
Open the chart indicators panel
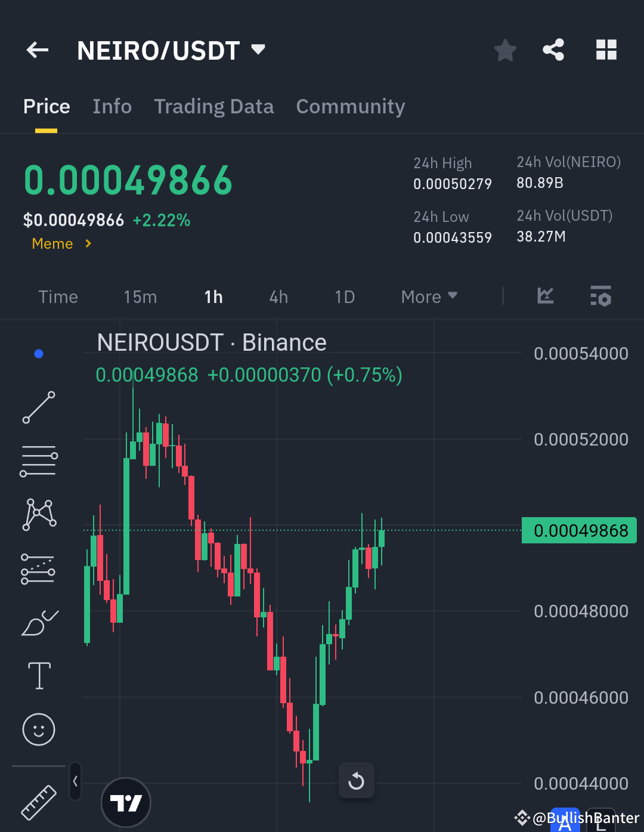[544, 296]
